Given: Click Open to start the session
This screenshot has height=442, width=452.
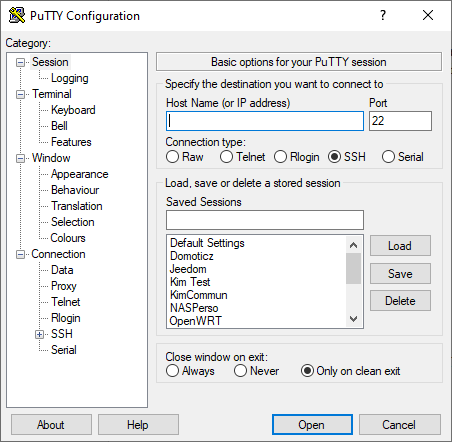Looking at the screenshot, I should pyautogui.click(x=312, y=425).
